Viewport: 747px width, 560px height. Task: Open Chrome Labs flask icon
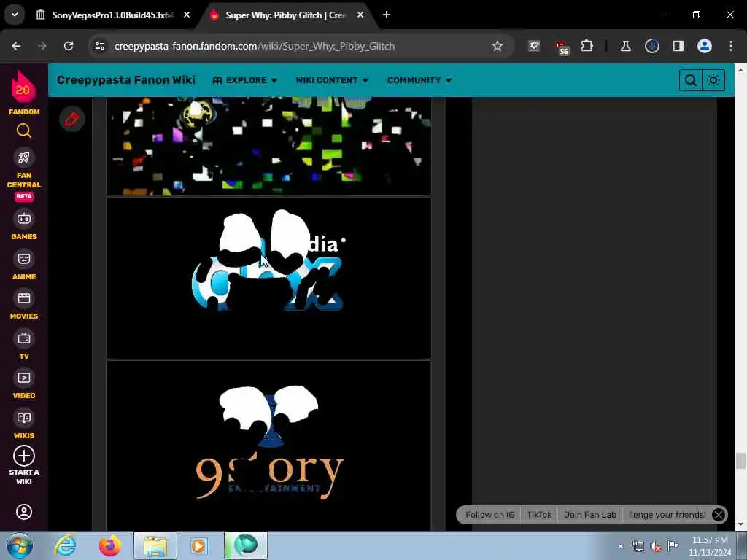click(625, 46)
